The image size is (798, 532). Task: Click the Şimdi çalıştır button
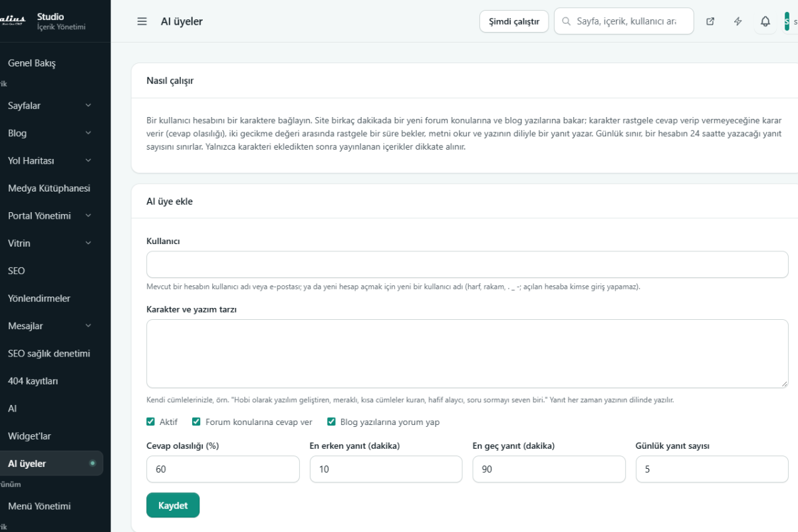pyautogui.click(x=514, y=21)
